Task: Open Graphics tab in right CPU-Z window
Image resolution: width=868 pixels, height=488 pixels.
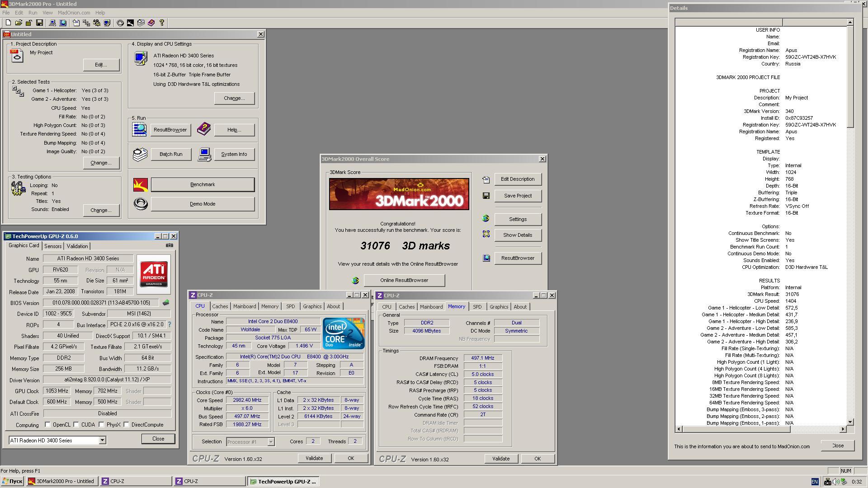Action: click(x=499, y=307)
